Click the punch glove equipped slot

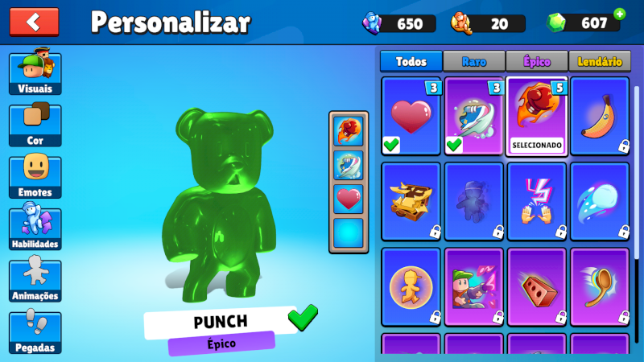349,131
